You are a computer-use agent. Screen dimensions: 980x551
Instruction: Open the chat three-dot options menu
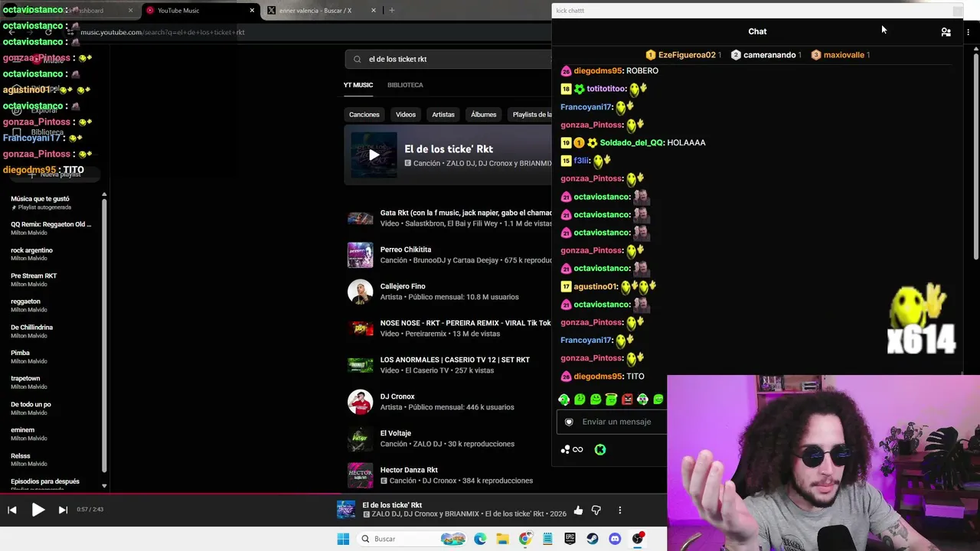point(969,32)
